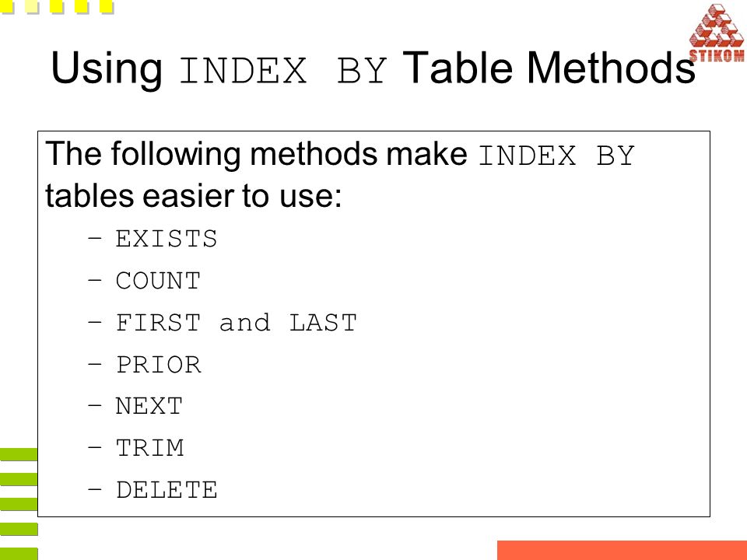Click the STIKOM logo icon
Image resolution: width=747 pixels, height=560 pixels.
click(x=717, y=33)
